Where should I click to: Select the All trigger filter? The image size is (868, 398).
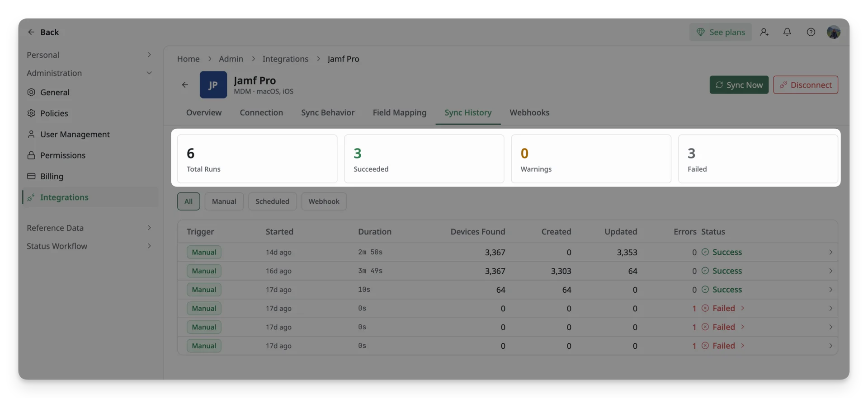coord(189,201)
